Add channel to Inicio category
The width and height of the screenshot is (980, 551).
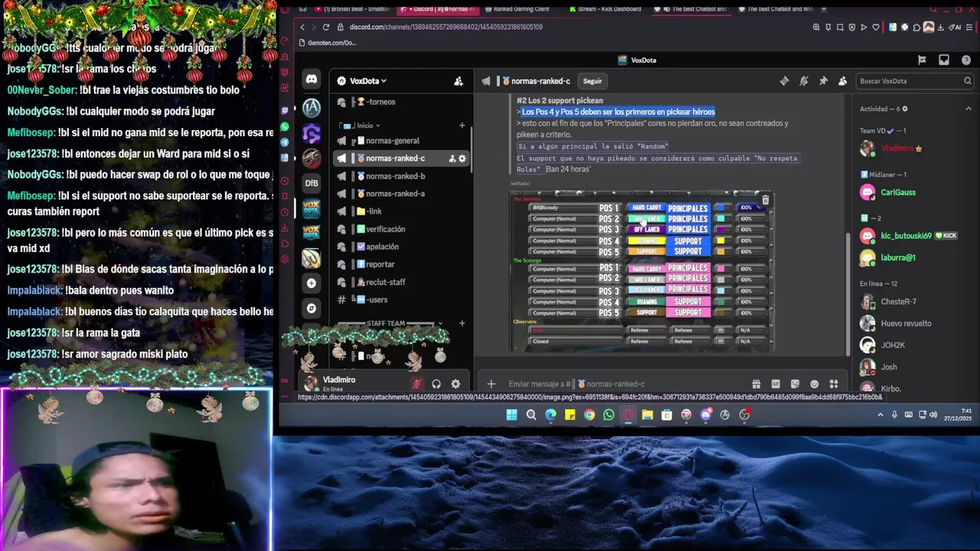coord(462,126)
